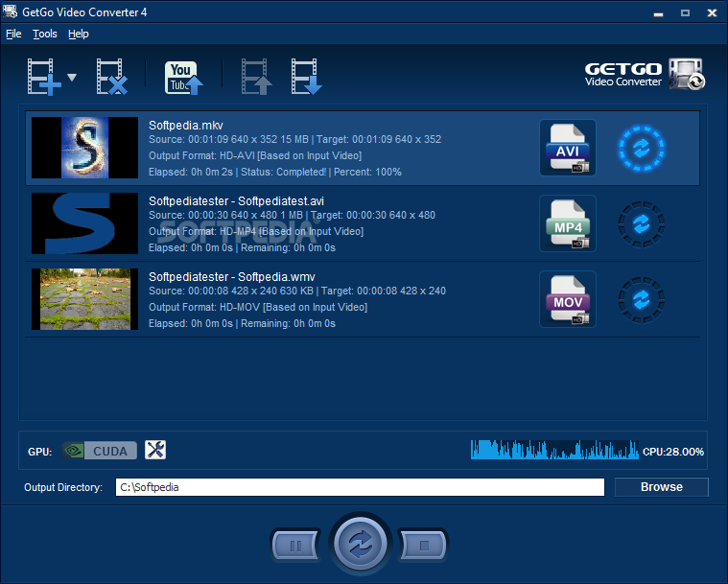
Task: Click the Move item up icon
Action: tap(256, 77)
